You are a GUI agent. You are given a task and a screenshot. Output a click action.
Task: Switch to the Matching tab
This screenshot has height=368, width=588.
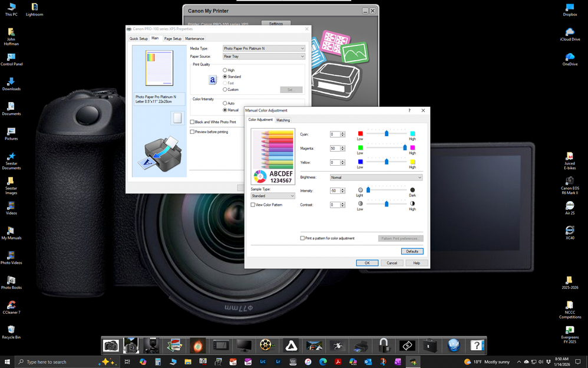coord(283,120)
